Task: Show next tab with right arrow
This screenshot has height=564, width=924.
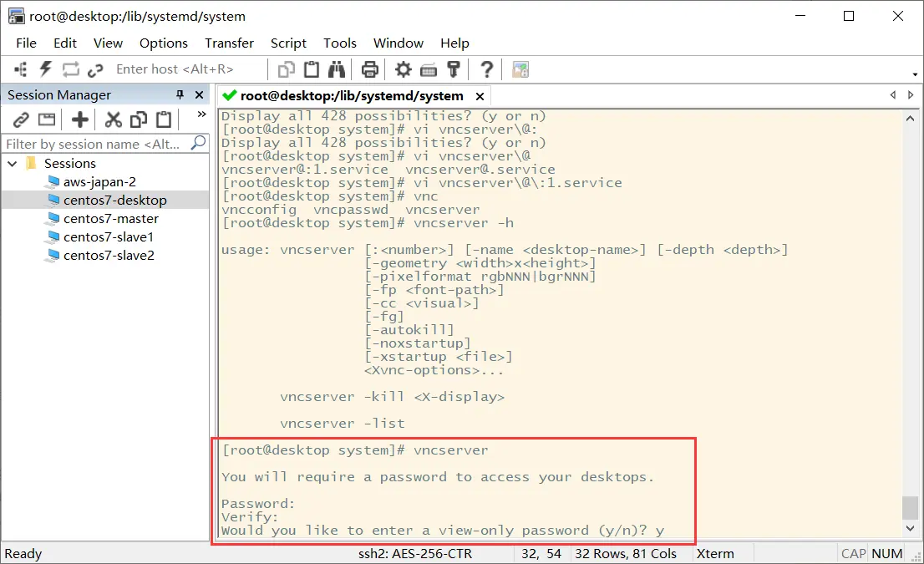Action: click(x=911, y=95)
